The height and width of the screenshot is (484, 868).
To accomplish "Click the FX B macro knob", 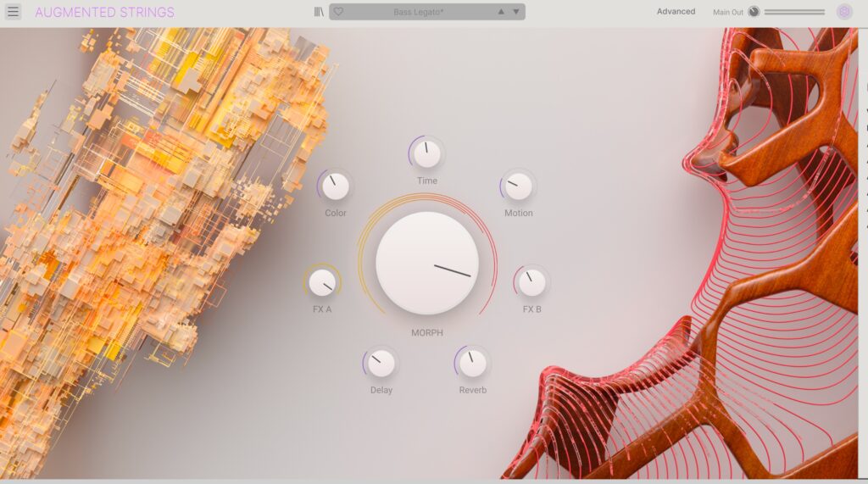I will tap(532, 282).
